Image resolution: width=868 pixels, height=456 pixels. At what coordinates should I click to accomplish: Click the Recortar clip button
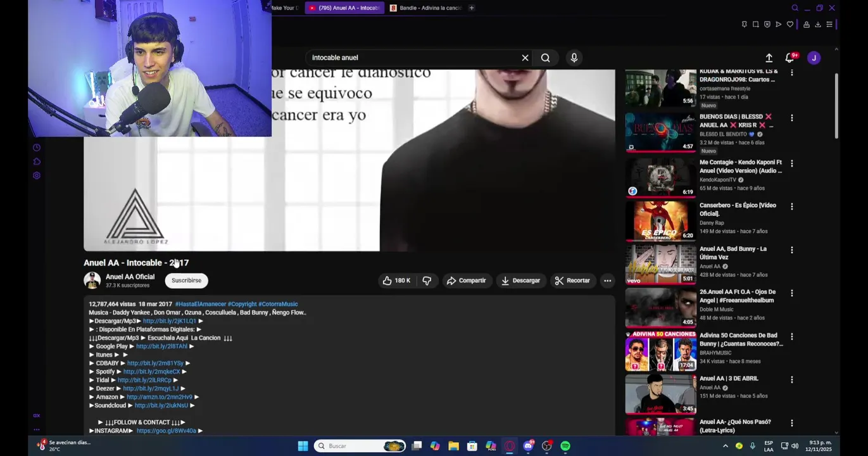[572, 281]
